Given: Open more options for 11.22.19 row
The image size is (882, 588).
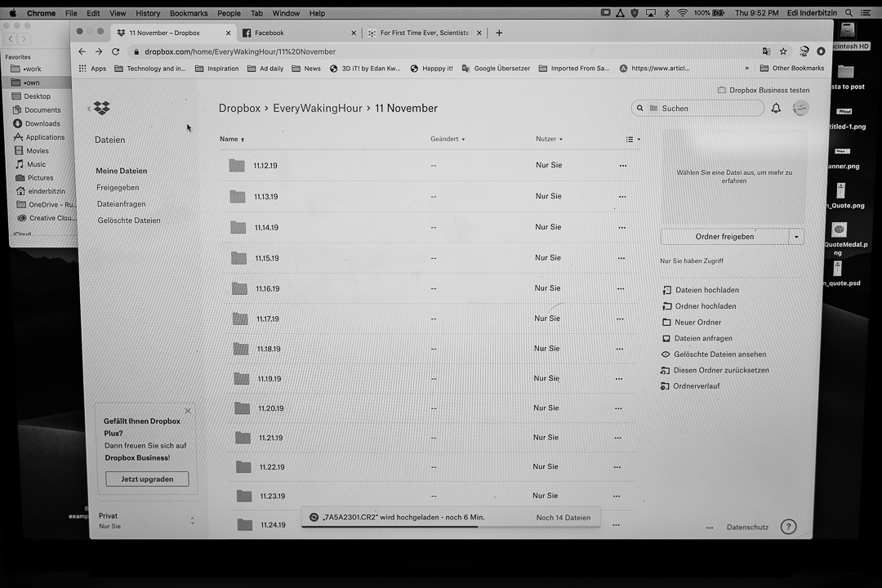Looking at the screenshot, I should (x=617, y=467).
